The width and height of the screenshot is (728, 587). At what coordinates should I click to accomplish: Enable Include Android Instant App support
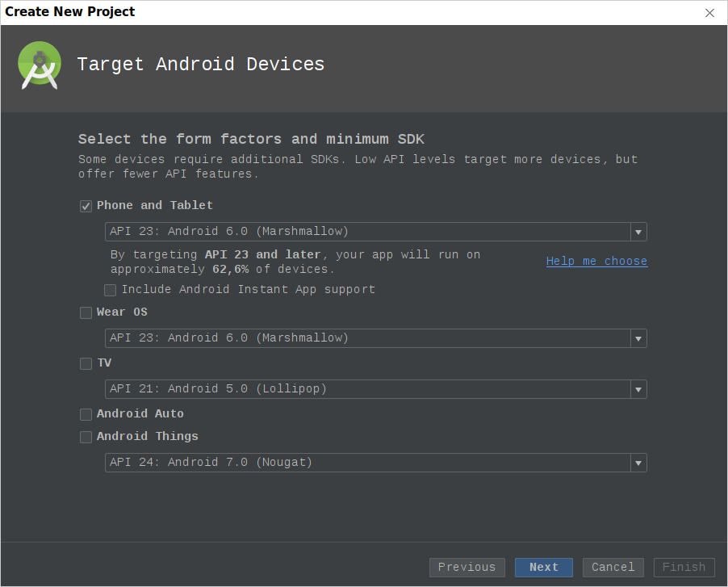coord(110,290)
